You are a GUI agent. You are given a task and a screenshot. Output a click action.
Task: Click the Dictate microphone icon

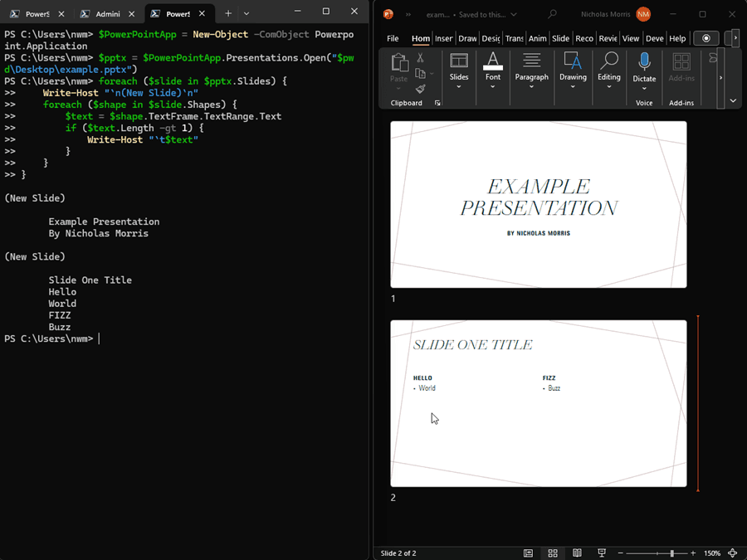pos(644,62)
